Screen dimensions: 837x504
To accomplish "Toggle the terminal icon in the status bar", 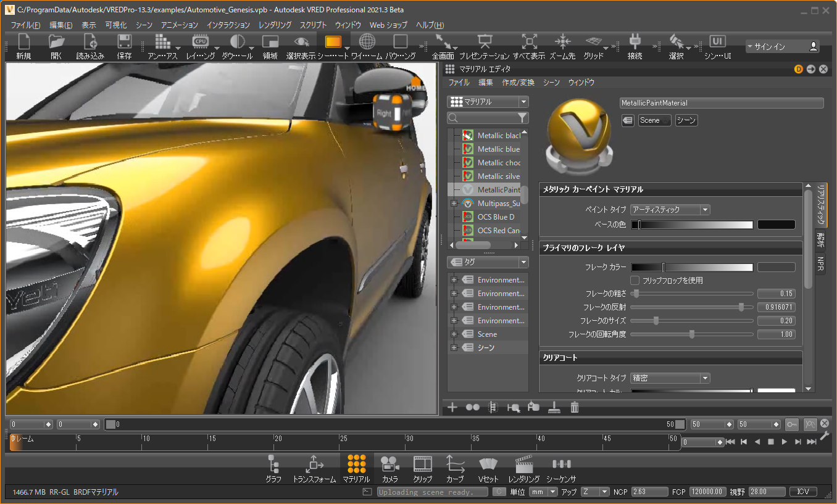I will pyautogui.click(x=367, y=492).
